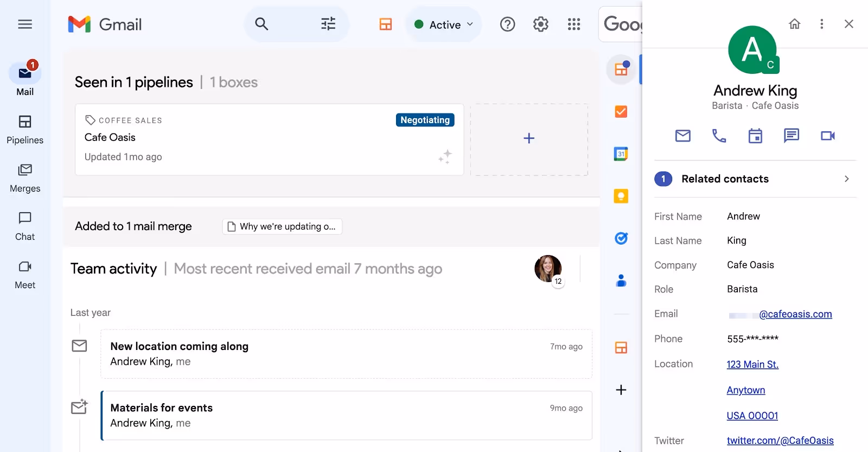Open twitter.com/@CafeOasis link

pos(780,441)
